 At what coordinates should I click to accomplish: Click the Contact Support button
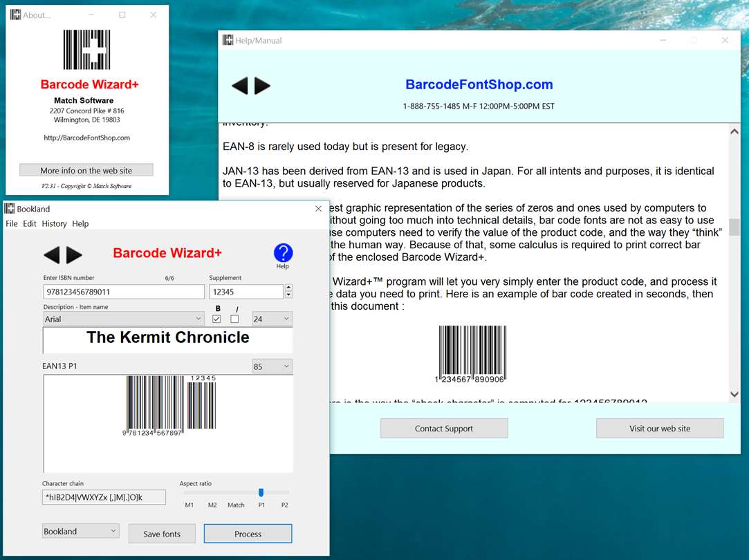pyautogui.click(x=444, y=428)
